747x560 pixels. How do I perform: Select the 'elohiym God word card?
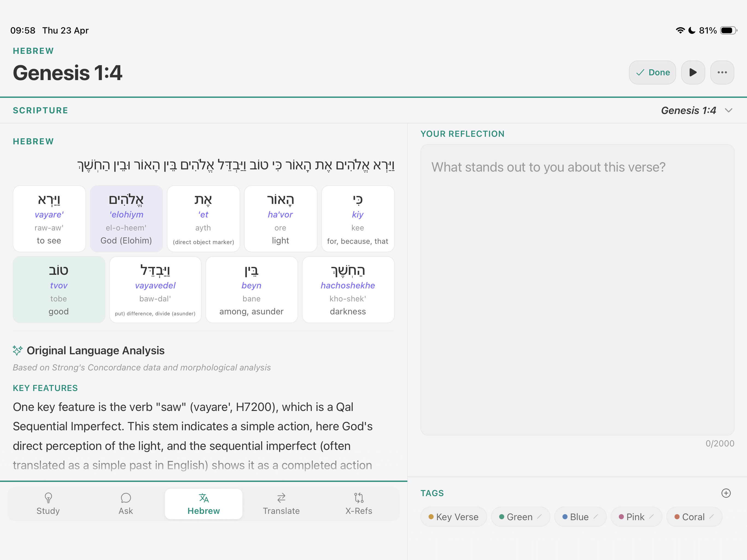click(126, 219)
